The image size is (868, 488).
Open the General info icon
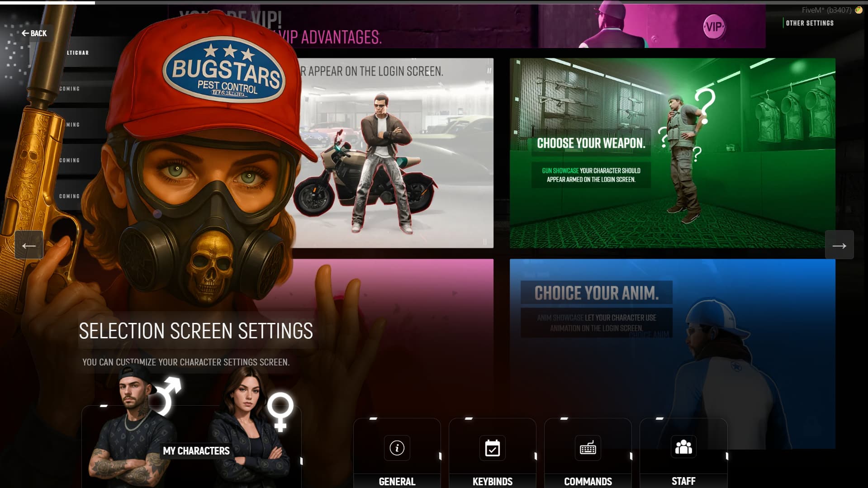(x=397, y=448)
